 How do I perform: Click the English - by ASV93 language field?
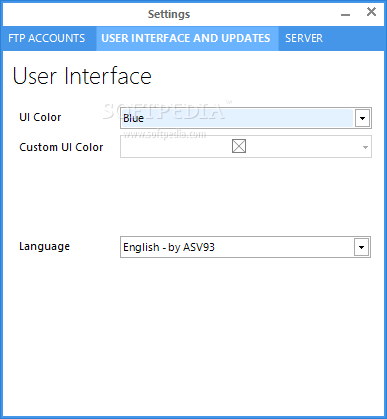click(245, 247)
